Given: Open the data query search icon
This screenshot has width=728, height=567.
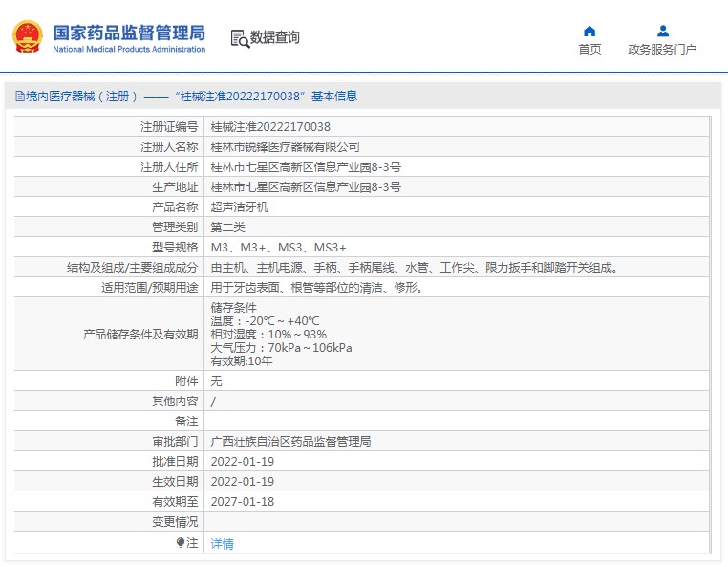Looking at the screenshot, I should [x=240, y=38].
